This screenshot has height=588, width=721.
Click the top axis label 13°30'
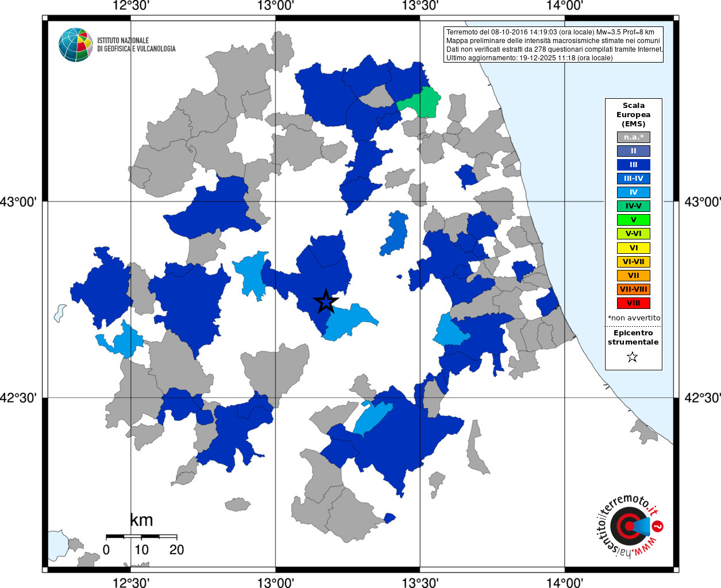tap(420, 6)
